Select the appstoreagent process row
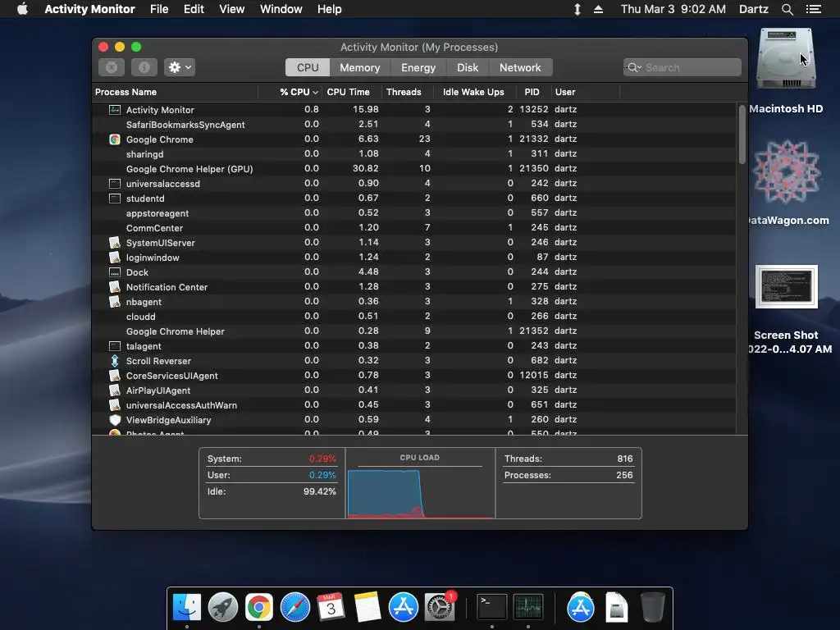840x630 pixels. [414, 213]
